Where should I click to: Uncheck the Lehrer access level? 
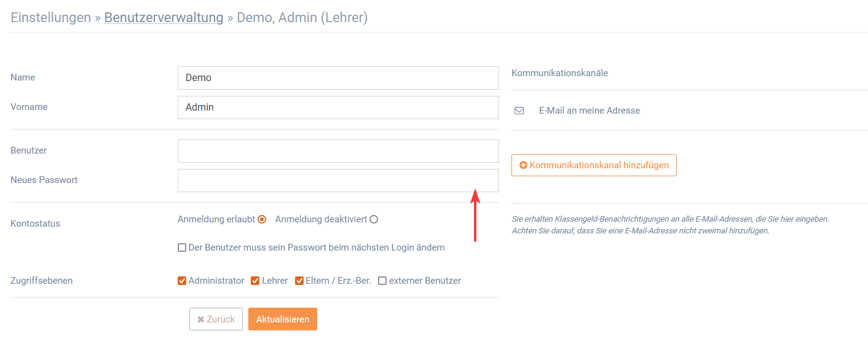pyautogui.click(x=255, y=281)
